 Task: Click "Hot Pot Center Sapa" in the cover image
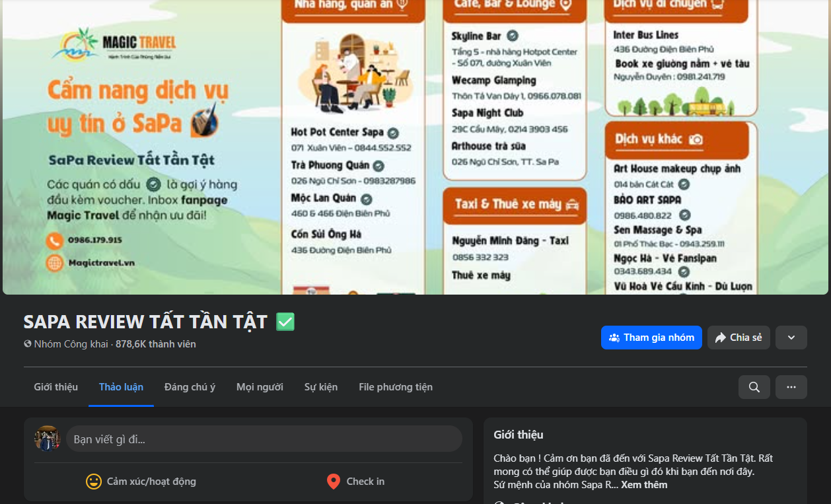coord(337,132)
